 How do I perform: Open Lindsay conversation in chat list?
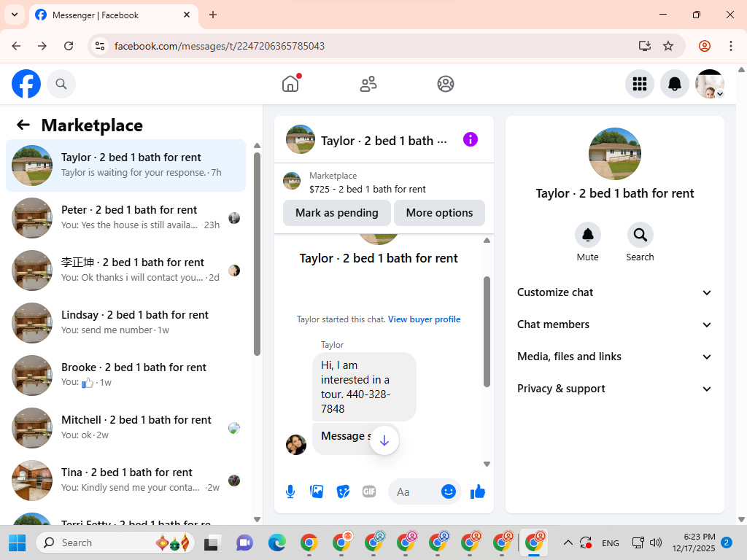(x=125, y=323)
